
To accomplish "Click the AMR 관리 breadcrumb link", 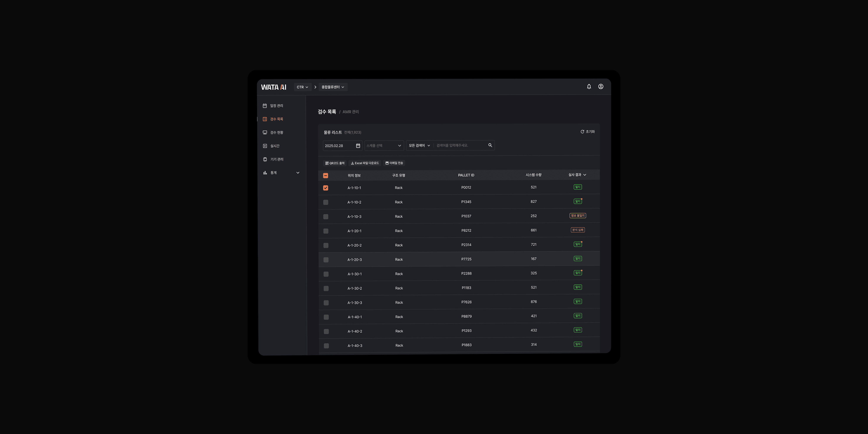I will [x=350, y=112].
